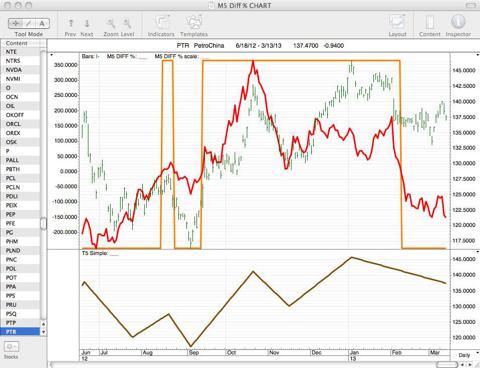
Task: Select the text annotation tool mode
Action: (42, 23)
